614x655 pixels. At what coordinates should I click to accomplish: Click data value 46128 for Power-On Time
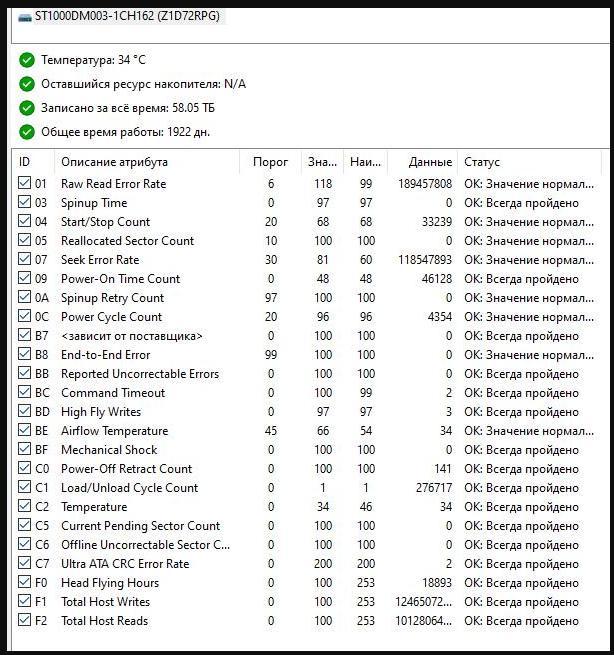tap(437, 279)
